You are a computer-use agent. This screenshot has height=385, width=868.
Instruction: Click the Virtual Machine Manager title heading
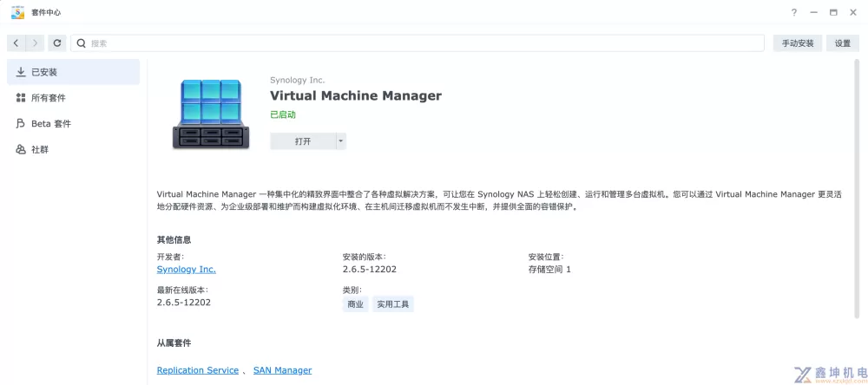click(x=356, y=95)
